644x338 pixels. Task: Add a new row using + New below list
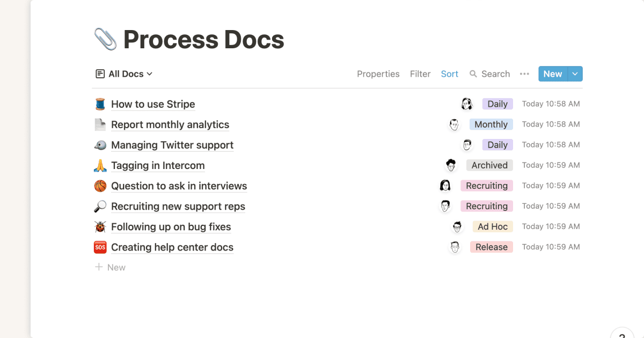(x=110, y=267)
